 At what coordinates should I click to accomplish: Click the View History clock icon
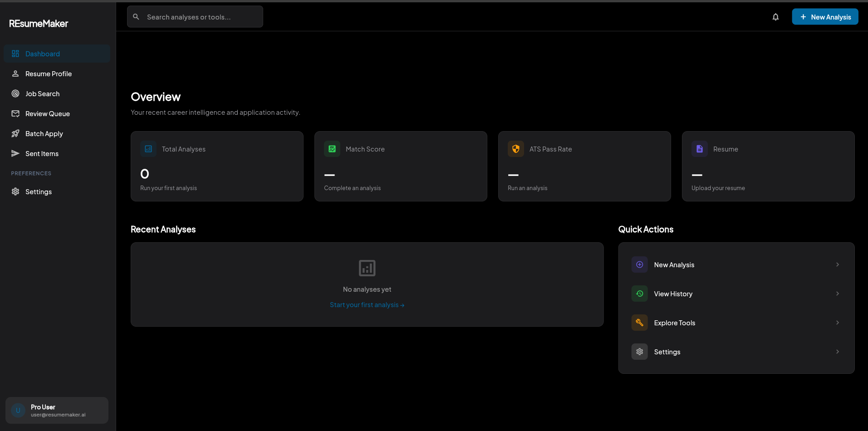pos(639,294)
